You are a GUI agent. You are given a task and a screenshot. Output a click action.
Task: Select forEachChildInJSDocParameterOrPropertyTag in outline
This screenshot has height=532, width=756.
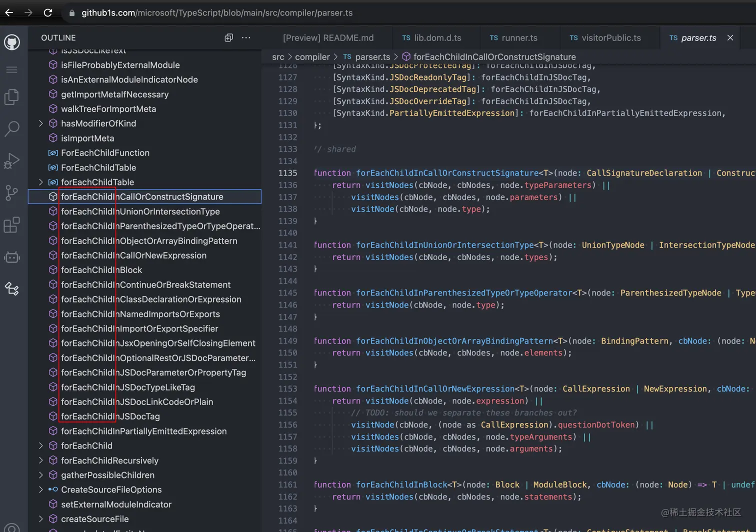click(x=144, y=372)
